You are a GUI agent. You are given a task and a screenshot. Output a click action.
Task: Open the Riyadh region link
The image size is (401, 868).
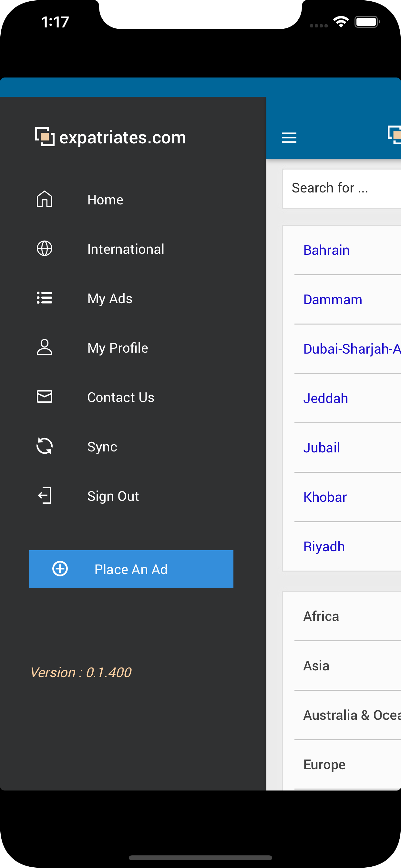pos(324,547)
